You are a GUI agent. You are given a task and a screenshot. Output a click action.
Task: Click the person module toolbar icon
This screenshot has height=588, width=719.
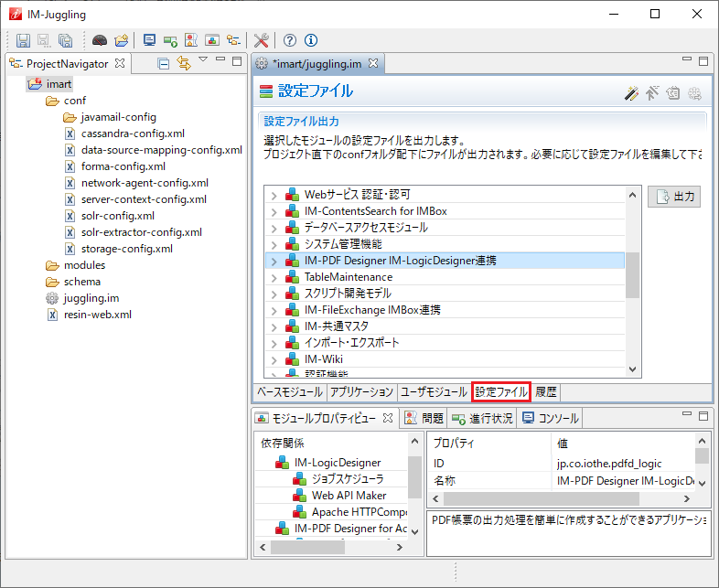pos(191,40)
